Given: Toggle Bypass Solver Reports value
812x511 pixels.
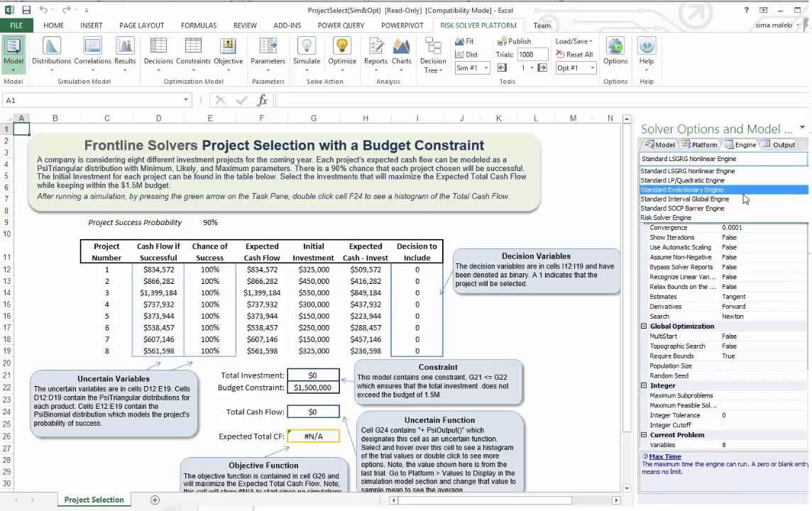Looking at the screenshot, I should [729, 267].
